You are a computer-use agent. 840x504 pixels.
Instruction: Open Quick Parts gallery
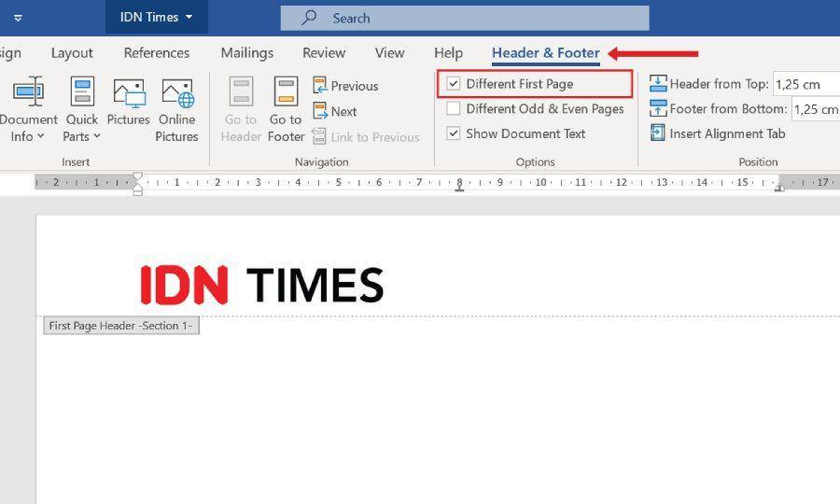click(82, 109)
